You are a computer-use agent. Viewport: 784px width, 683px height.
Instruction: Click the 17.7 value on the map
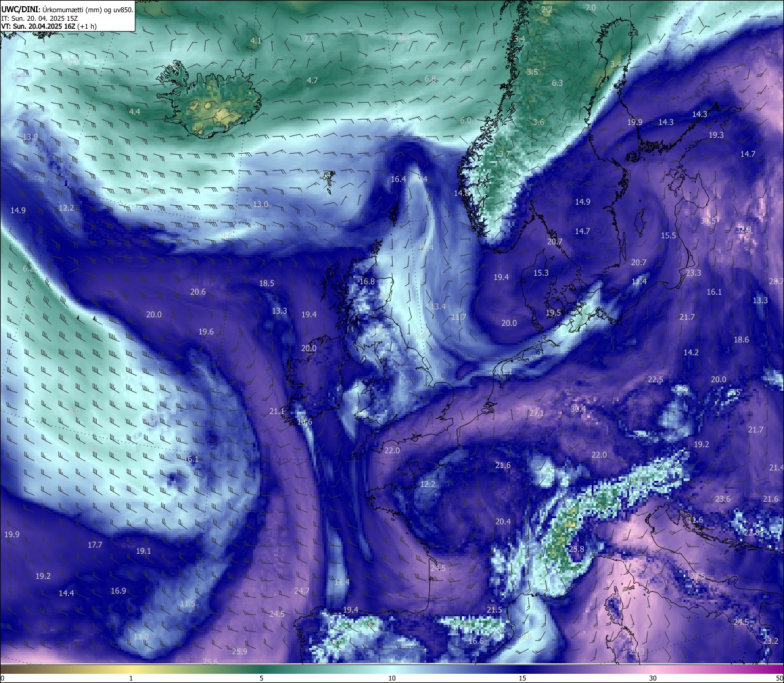pos(95,545)
